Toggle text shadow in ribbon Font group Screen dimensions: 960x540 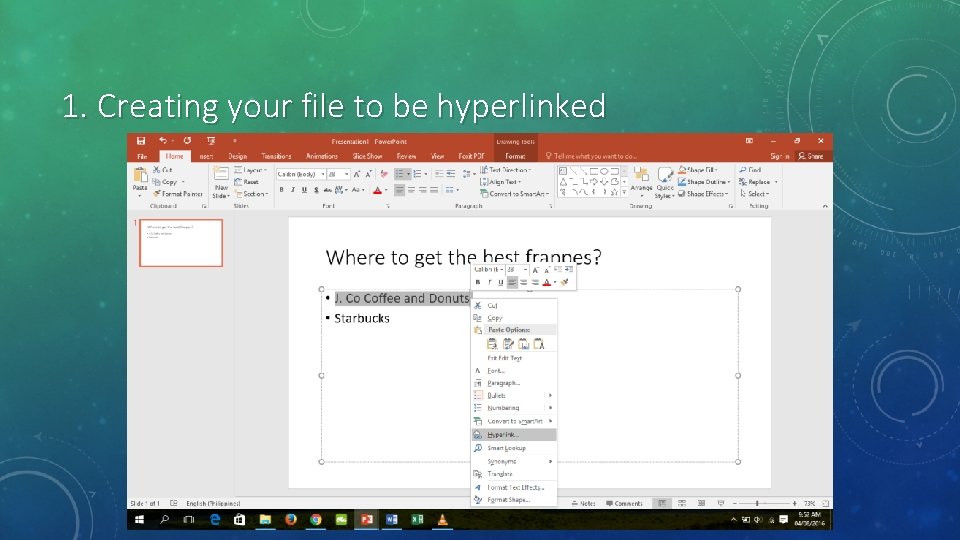[316, 190]
